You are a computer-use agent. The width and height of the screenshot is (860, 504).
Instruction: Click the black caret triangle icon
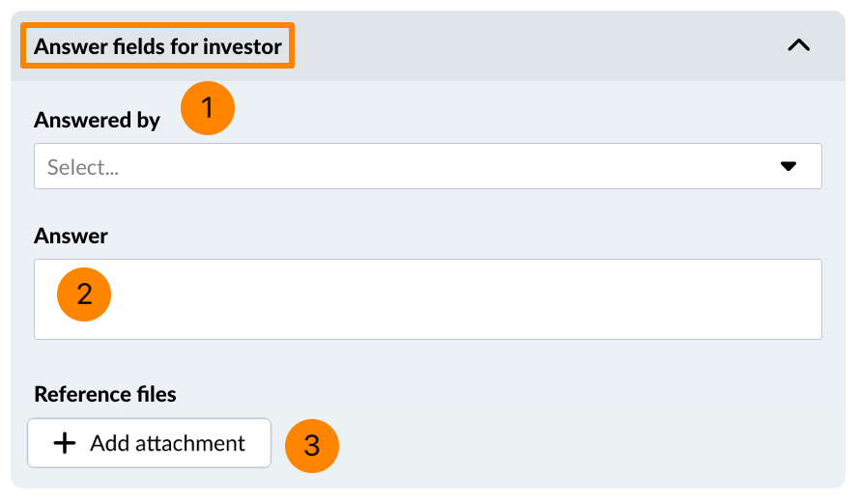pyautogui.click(x=788, y=166)
